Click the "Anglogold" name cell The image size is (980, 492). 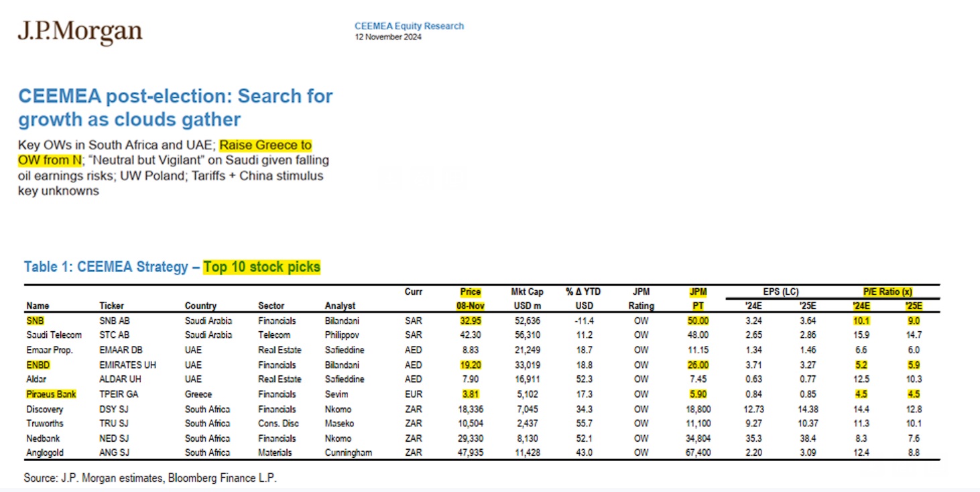click(46, 452)
